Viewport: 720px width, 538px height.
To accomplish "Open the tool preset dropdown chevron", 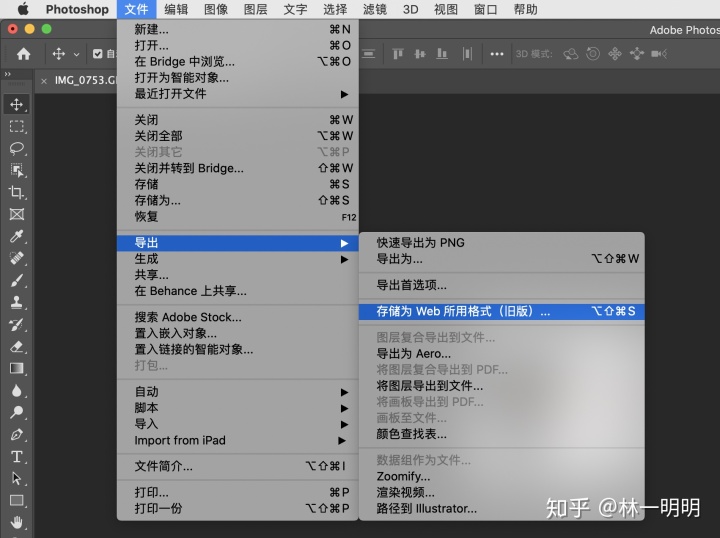I will [76, 54].
